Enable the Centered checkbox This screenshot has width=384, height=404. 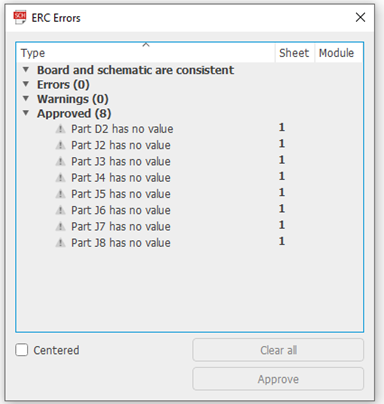22,350
